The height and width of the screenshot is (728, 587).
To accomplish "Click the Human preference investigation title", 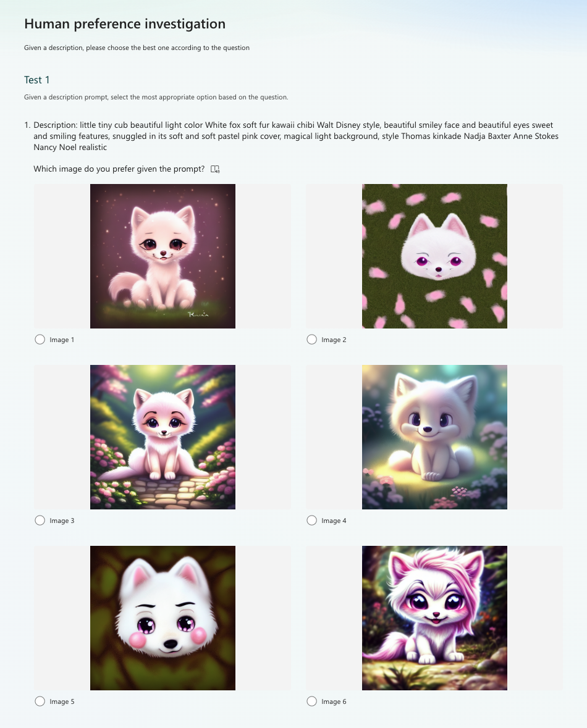I will click(x=125, y=23).
